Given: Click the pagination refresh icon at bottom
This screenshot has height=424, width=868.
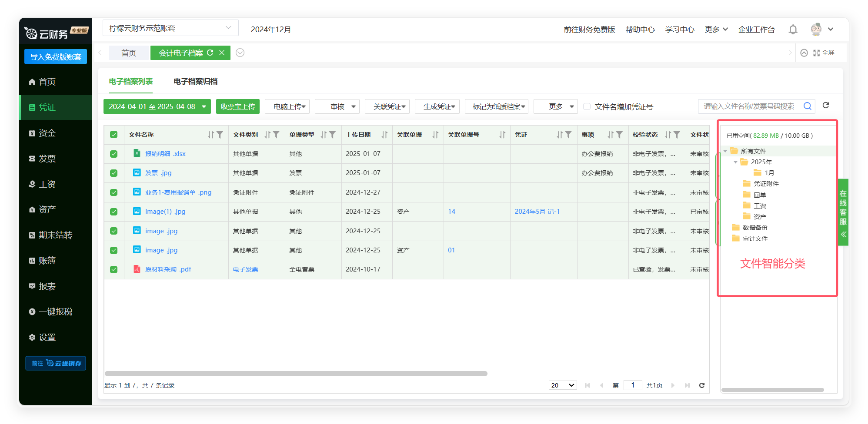Looking at the screenshot, I should pos(701,385).
